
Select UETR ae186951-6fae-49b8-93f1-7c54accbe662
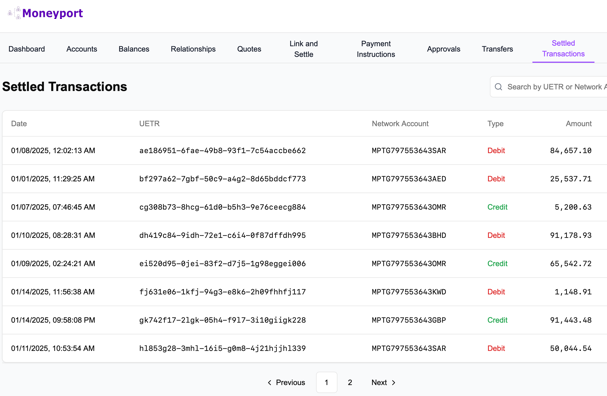tap(223, 151)
